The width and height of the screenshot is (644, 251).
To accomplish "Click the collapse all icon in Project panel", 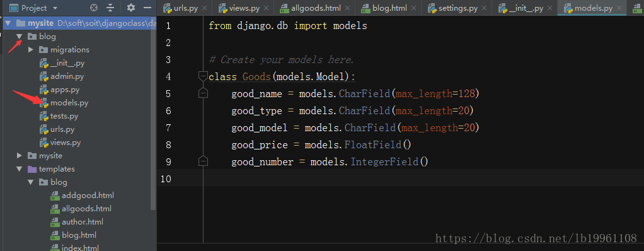I will (x=110, y=8).
